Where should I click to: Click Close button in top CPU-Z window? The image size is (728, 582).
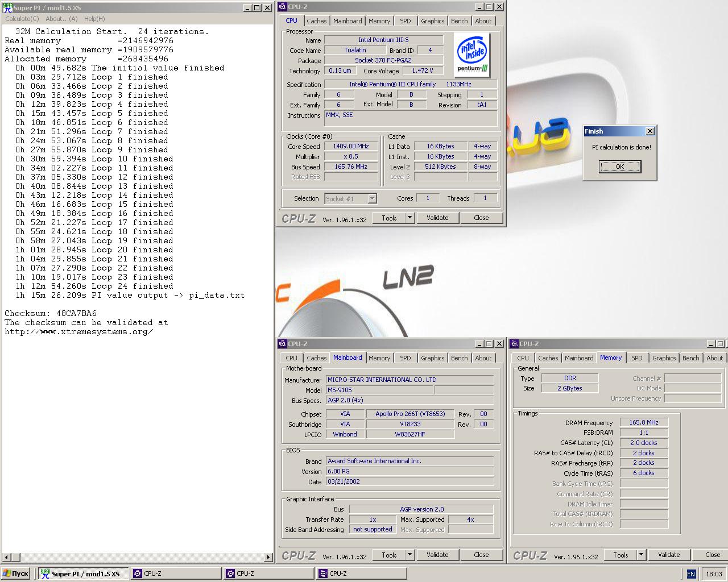click(x=481, y=218)
